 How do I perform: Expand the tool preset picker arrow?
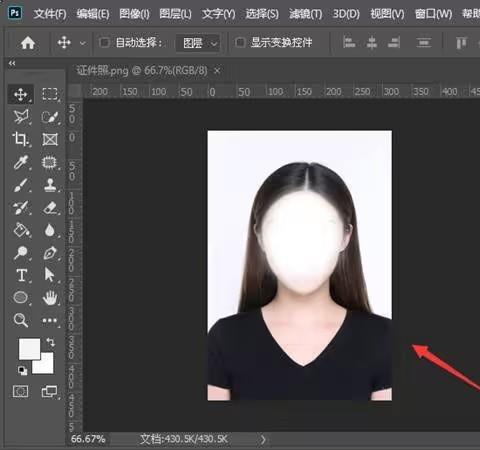click(x=83, y=43)
